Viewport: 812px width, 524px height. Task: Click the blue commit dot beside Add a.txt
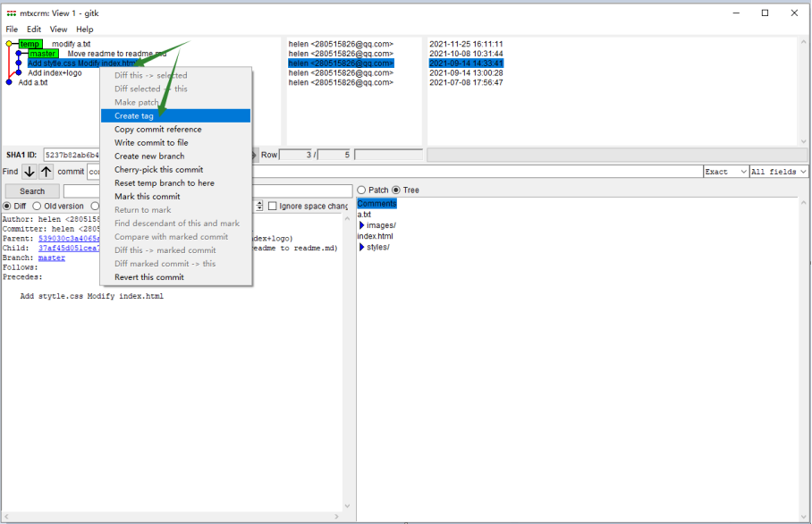point(9,82)
